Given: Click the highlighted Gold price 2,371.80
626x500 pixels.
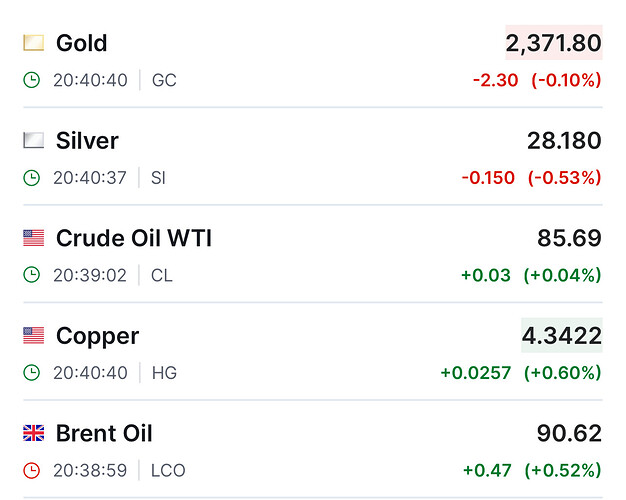Looking at the screenshot, I should (x=554, y=43).
